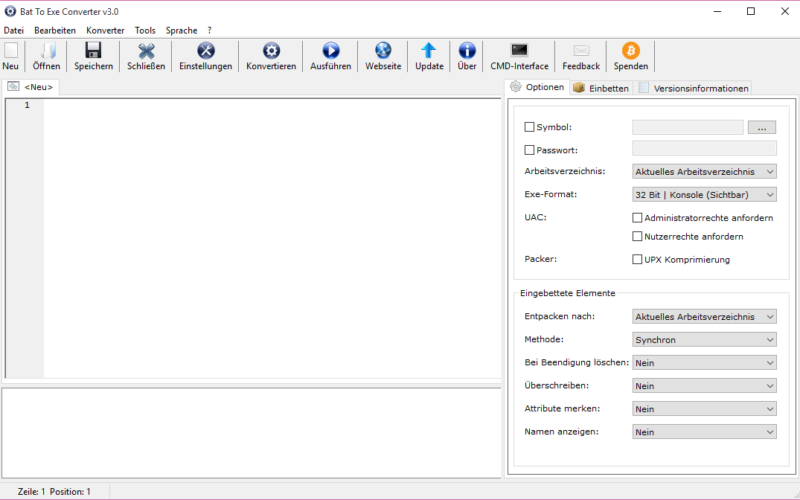Open the Namen anzeigen dropdown
The image size is (800, 500).
pyautogui.click(x=704, y=432)
